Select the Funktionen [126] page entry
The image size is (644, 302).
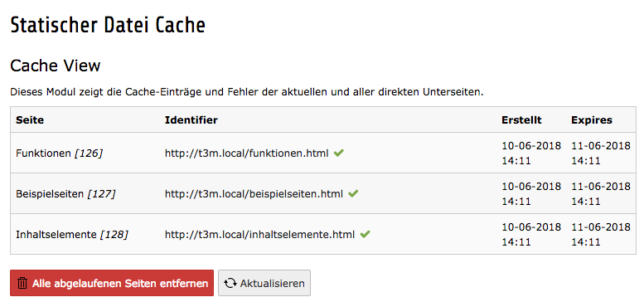pos(59,153)
